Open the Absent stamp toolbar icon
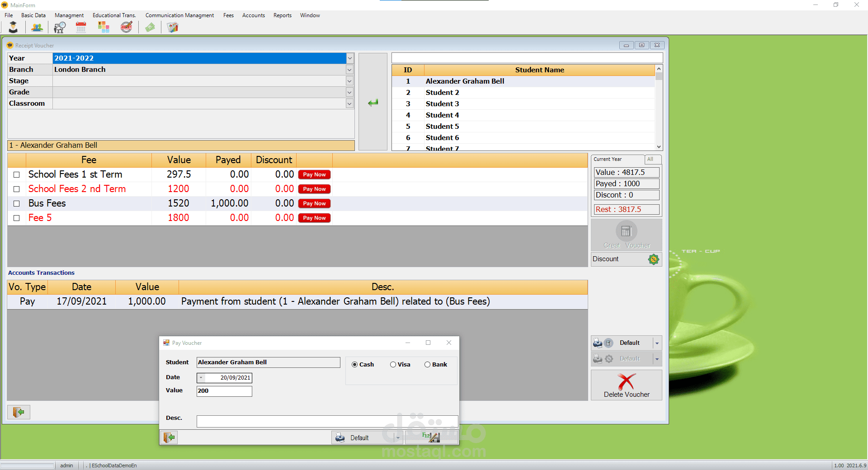 (x=127, y=27)
